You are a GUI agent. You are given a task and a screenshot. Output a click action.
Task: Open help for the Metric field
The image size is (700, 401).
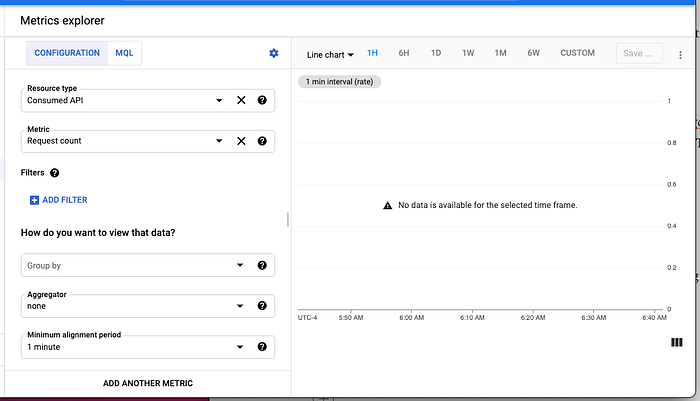(262, 141)
